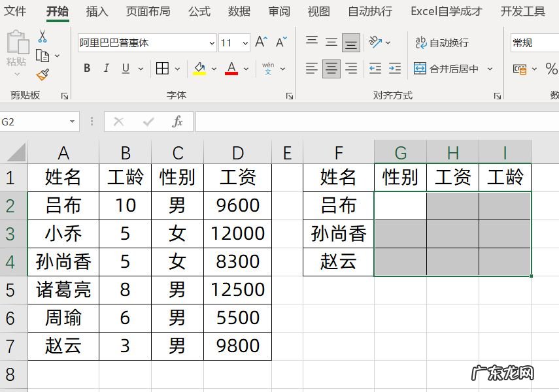Expand the 合并后居中 dropdown arrow
The width and height of the screenshot is (559, 392).
pos(490,69)
